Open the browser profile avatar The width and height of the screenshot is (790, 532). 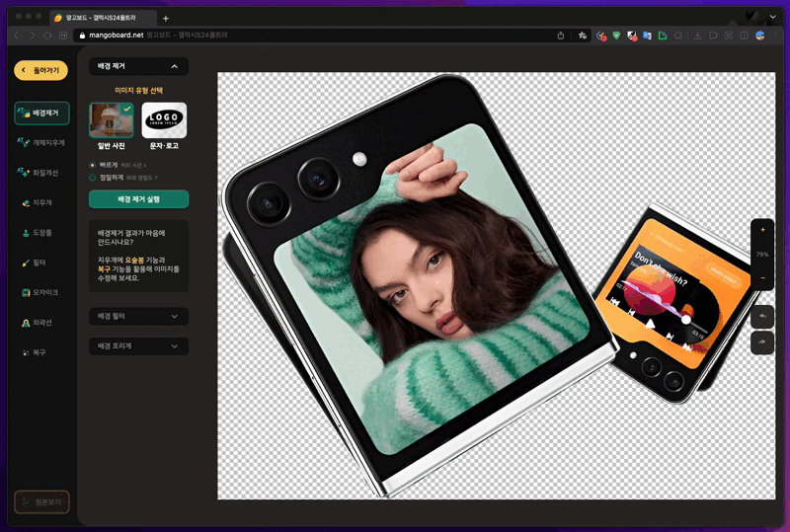760,36
